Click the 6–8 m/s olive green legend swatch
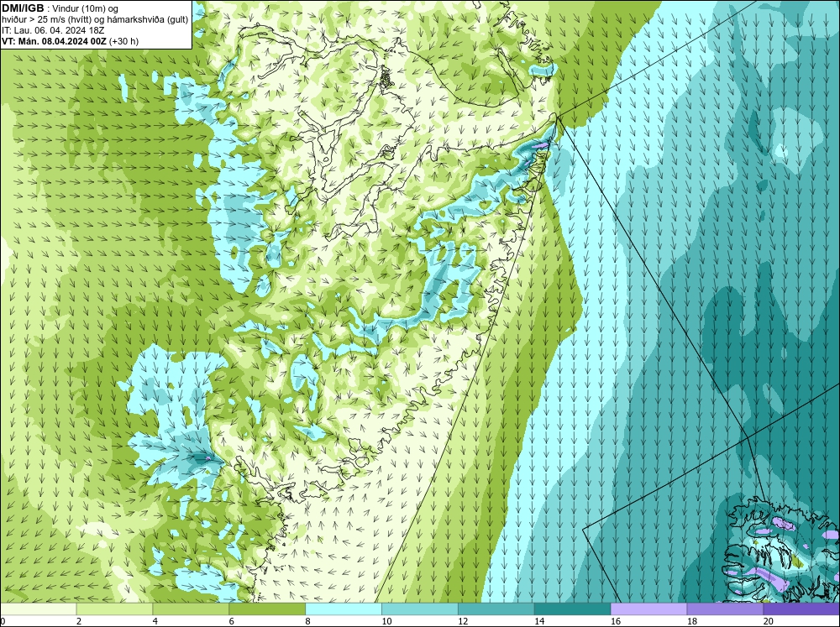The width and height of the screenshot is (840, 627). (x=267, y=609)
